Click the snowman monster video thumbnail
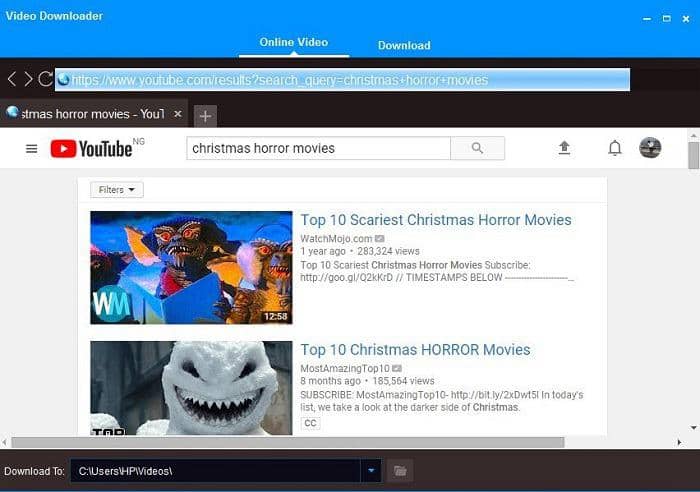Screen dimensions: 700x492 191,388
